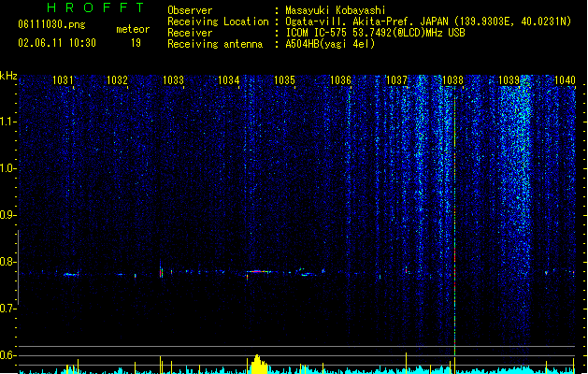Viewport: 588px width, 374px height.
Task: Click the 0.7 frequency axis label
Action: pyautogui.click(x=8, y=309)
